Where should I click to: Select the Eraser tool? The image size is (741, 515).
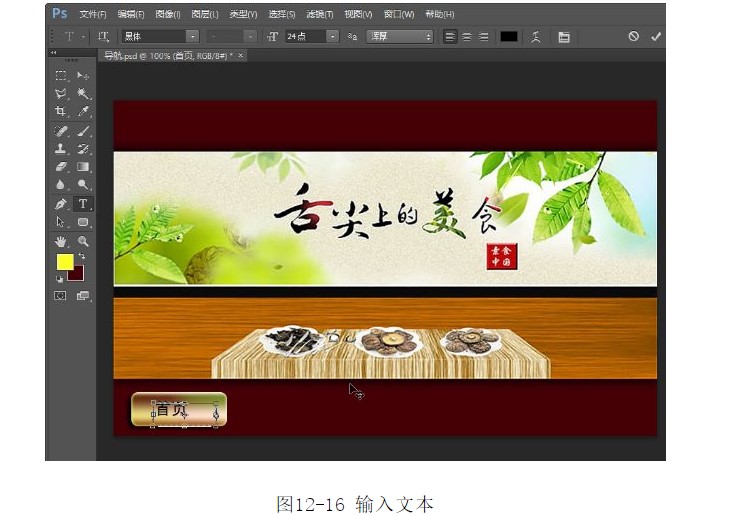(x=61, y=167)
